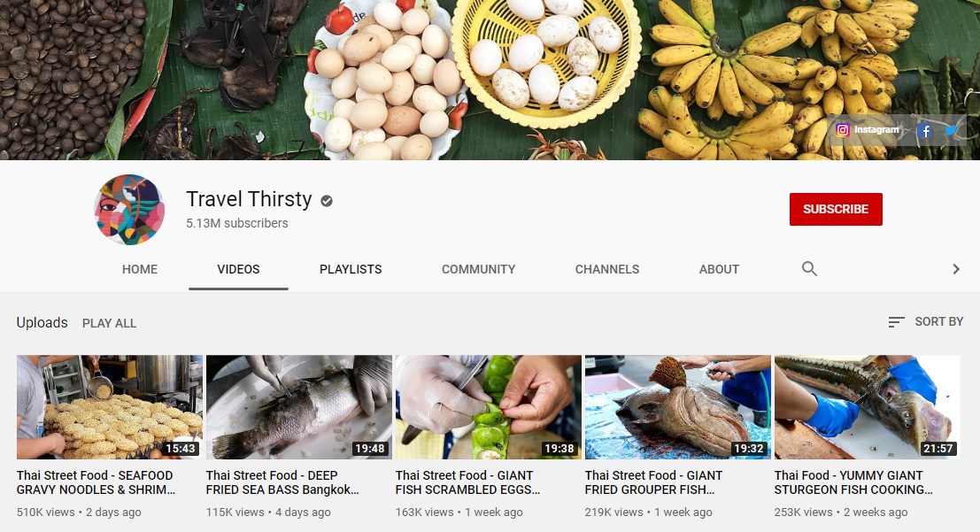Open the Twitter bird icon on banner

(951, 130)
